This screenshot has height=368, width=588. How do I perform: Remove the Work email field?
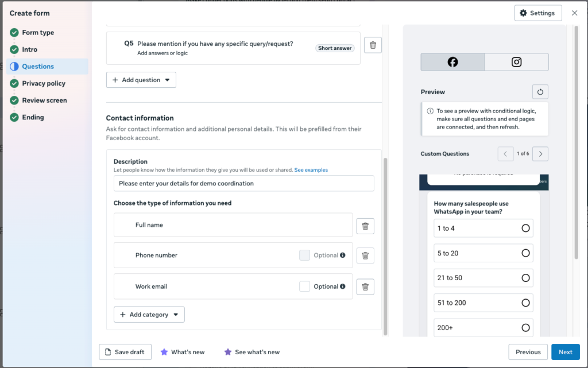(x=365, y=286)
